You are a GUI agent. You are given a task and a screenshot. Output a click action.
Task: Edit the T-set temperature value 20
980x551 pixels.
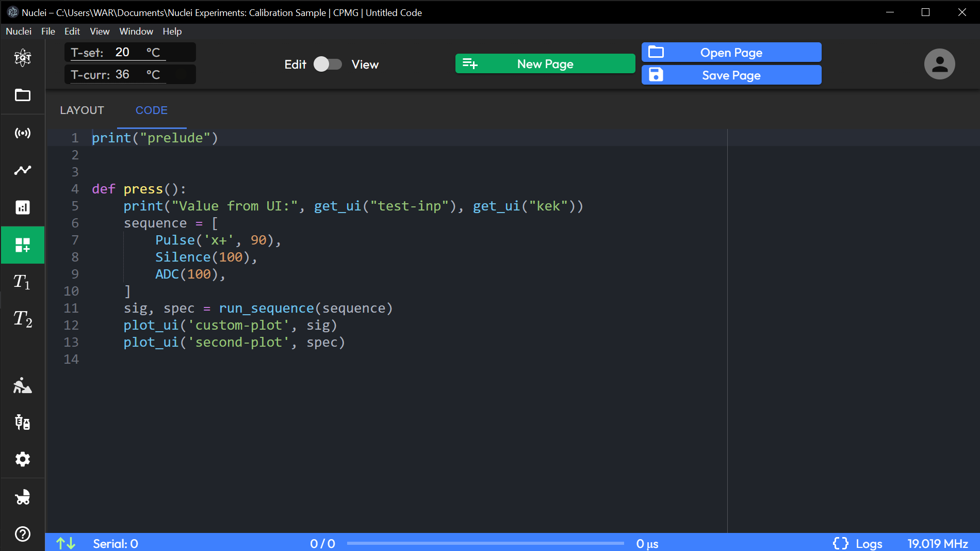pos(122,52)
